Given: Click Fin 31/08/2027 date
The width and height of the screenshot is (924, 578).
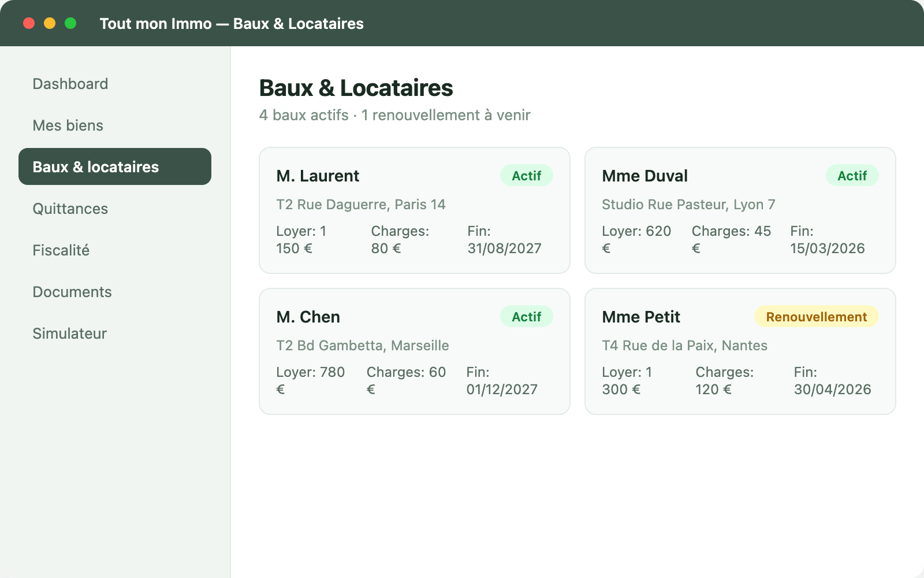Looking at the screenshot, I should coord(505,240).
